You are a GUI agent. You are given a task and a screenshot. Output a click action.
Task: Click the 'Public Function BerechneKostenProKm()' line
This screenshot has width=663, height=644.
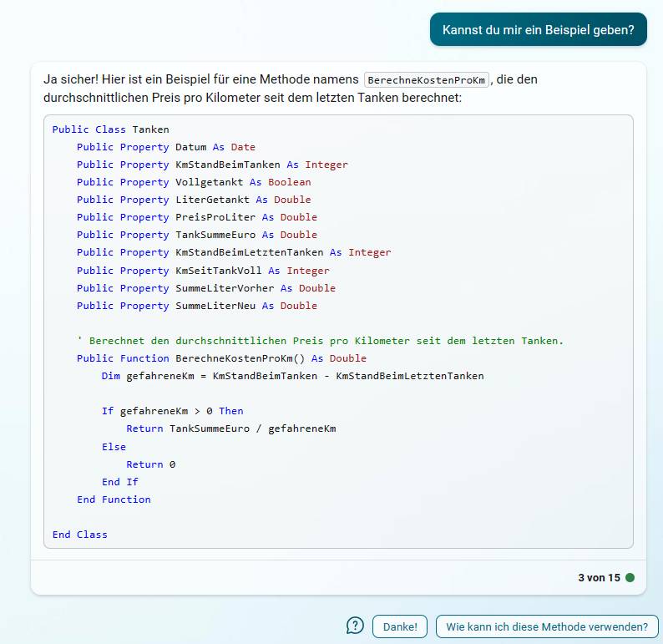pyautogui.click(x=221, y=358)
